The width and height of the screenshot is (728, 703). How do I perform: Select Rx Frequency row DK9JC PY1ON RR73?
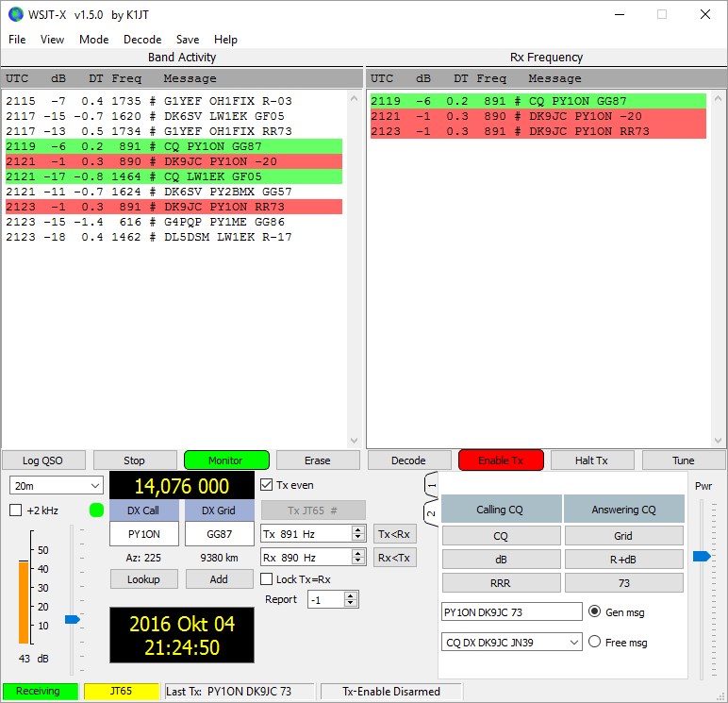(x=538, y=131)
